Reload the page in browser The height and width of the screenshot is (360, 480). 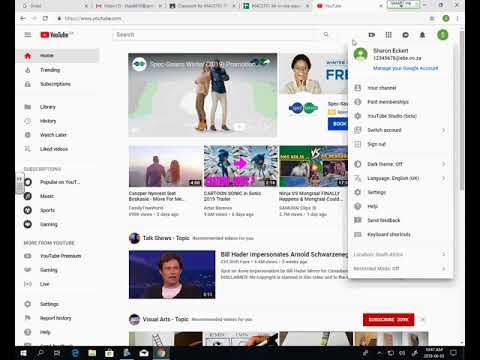[45, 18]
